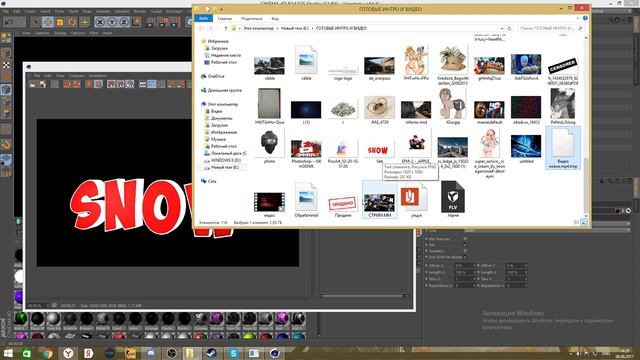Click the Open file icon in Picture Viewer toolbar
This screenshot has width=640, height=360.
tap(33, 84)
